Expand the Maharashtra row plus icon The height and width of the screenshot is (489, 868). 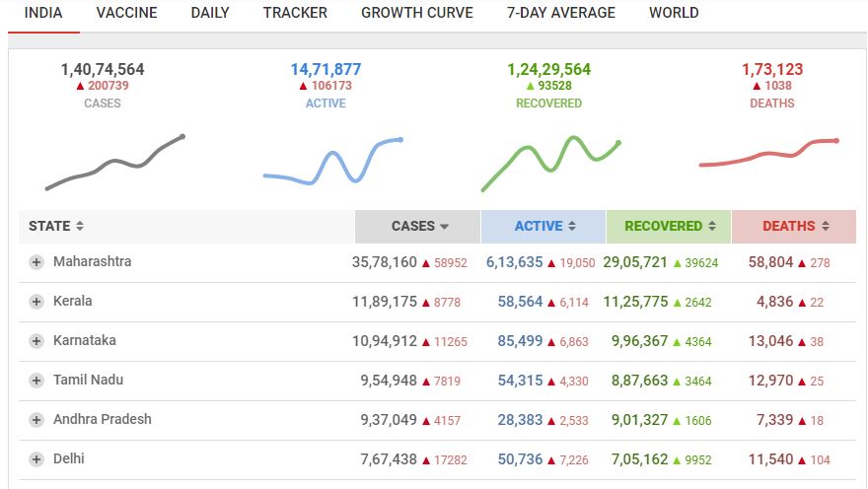pyautogui.click(x=36, y=262)
